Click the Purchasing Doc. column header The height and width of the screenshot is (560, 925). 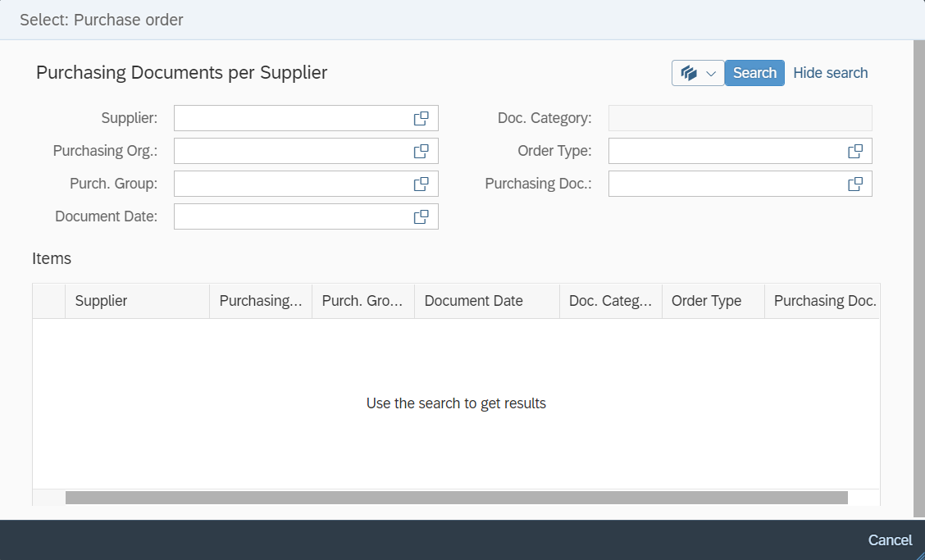822,301
